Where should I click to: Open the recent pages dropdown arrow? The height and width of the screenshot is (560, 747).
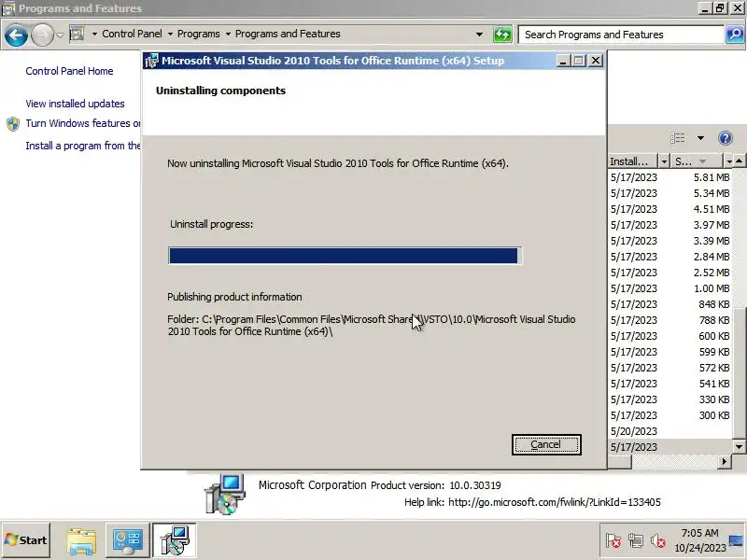tap(60, 35)
